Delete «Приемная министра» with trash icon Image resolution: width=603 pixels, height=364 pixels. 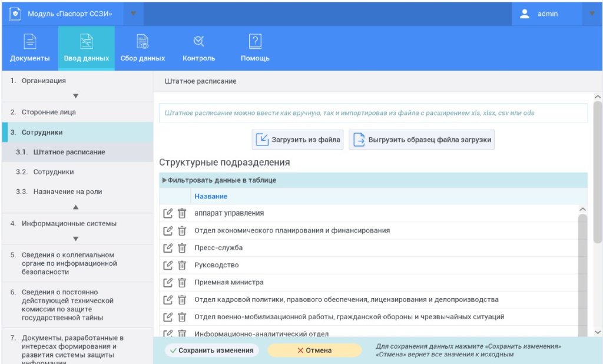point(183,282)
